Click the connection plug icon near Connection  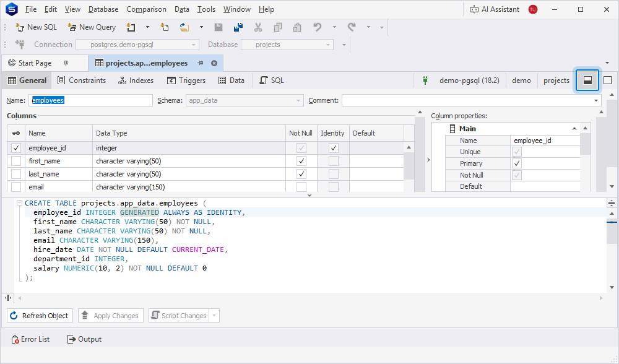point(20,45)
